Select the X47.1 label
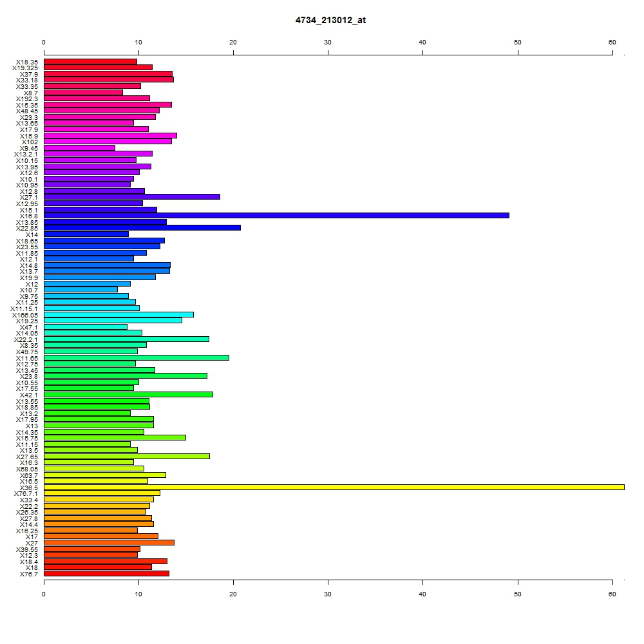The width and height of the screenshot is (644, 644). coord(29,327)
